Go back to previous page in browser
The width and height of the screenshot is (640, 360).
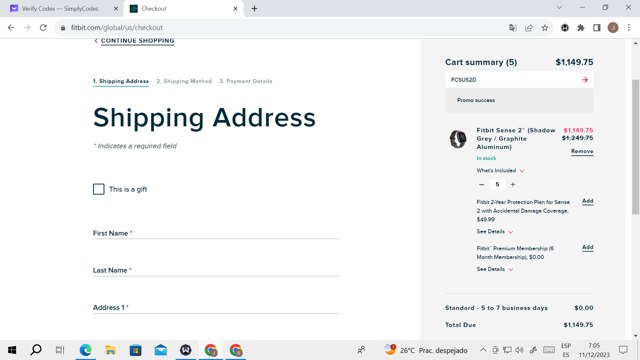[11, 27]
